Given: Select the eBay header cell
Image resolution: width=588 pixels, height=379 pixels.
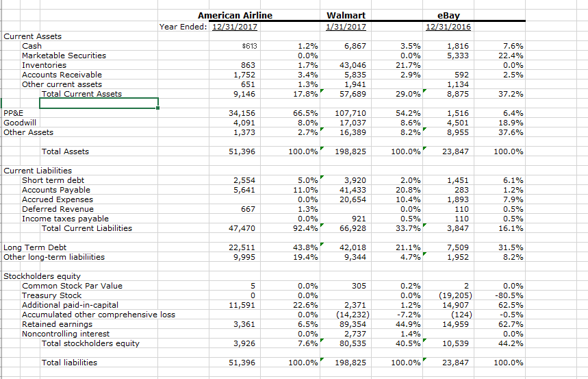Looking at the screenshot, I should coord(448,15).
